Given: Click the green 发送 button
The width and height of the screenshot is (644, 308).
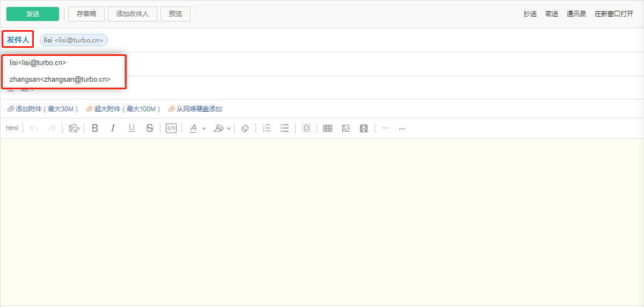Looking at the screenshot, I should tap(33, 14).
